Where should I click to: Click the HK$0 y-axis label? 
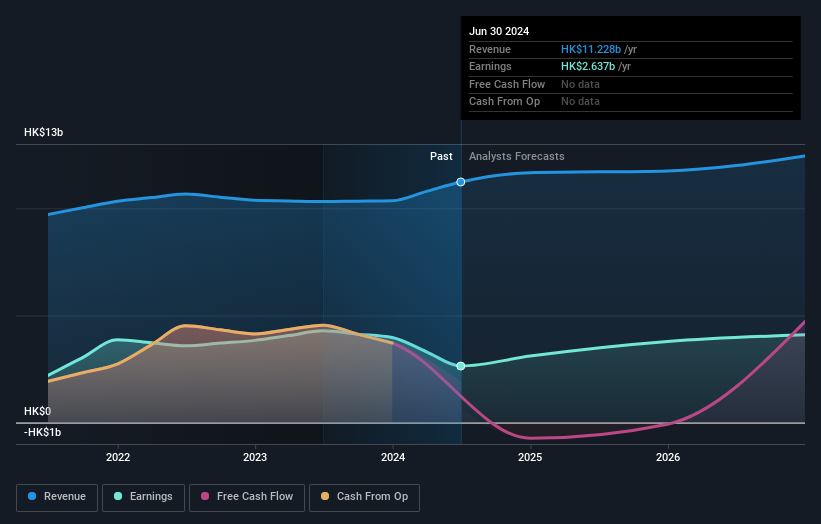tap(37, 411)
